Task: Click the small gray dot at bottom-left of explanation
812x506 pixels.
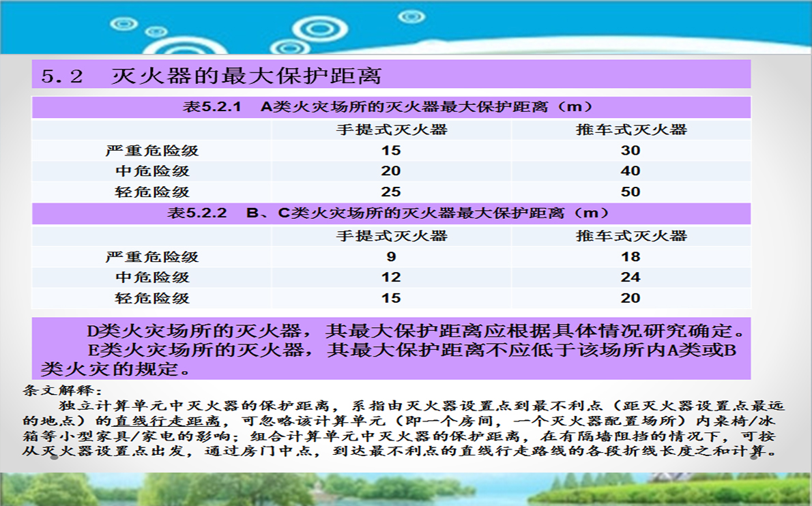Action: [54, 458]
